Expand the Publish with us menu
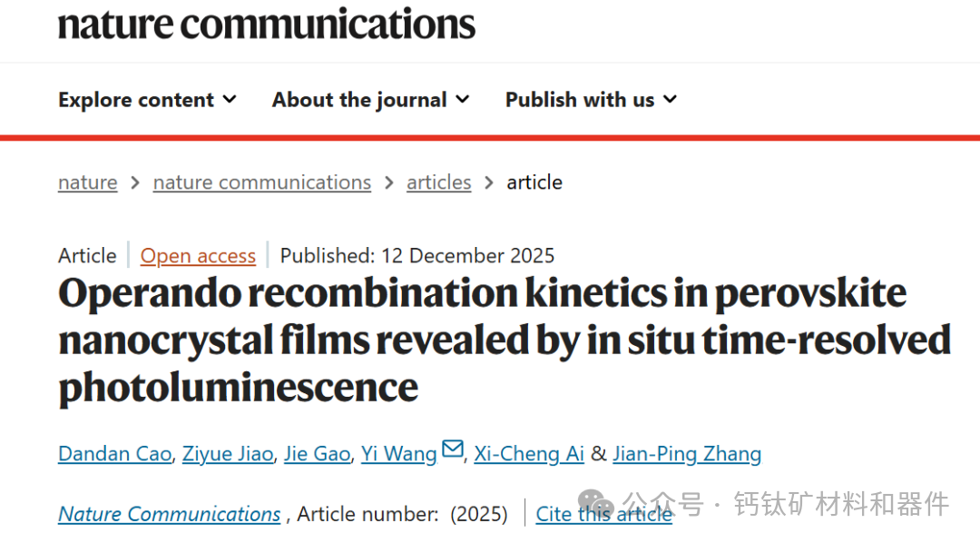The height and width of the screenshot is (543, 980). click(591, 100)
